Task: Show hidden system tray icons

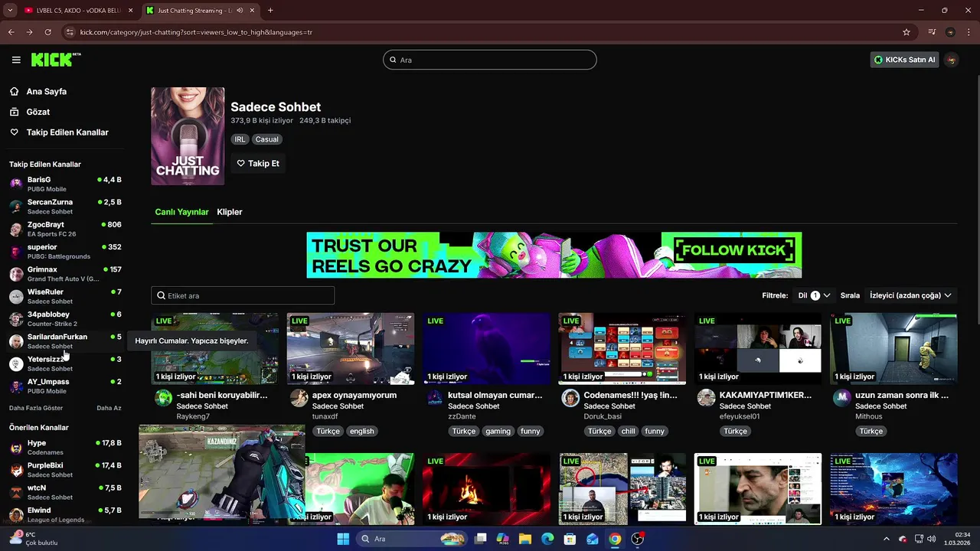Action: (887, 539)
